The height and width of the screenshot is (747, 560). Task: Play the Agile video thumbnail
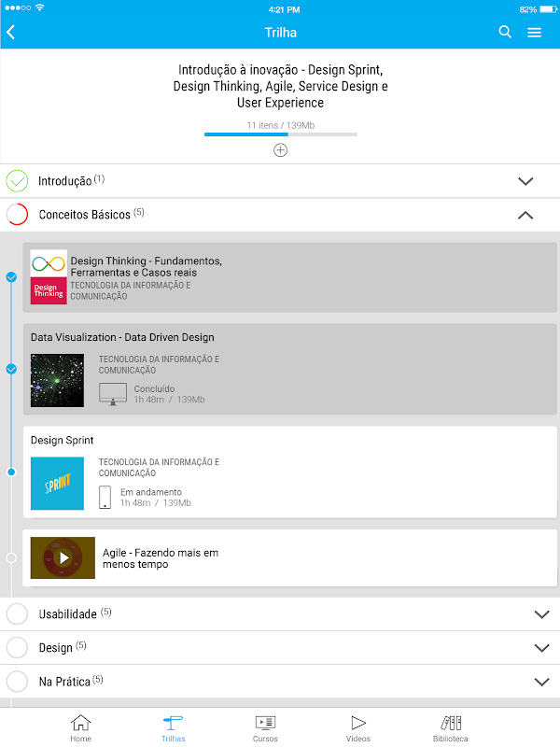tap(63, 558)
